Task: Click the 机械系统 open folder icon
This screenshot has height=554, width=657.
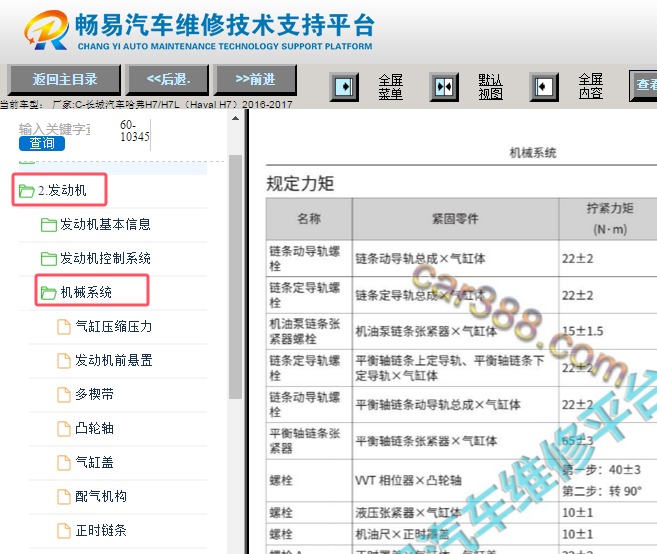Action: (49, 293)
